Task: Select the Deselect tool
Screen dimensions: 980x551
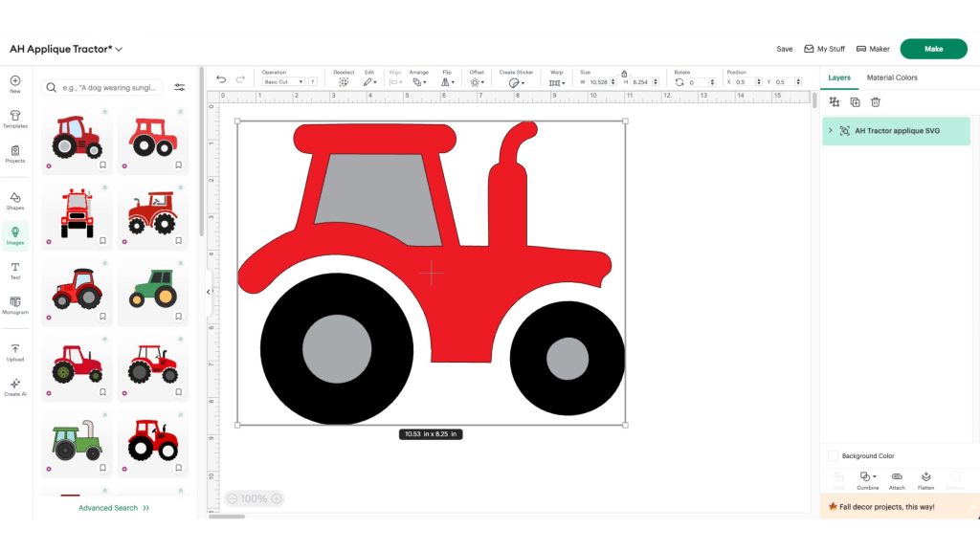Action: pyautogui.click(x=344, y=80)
